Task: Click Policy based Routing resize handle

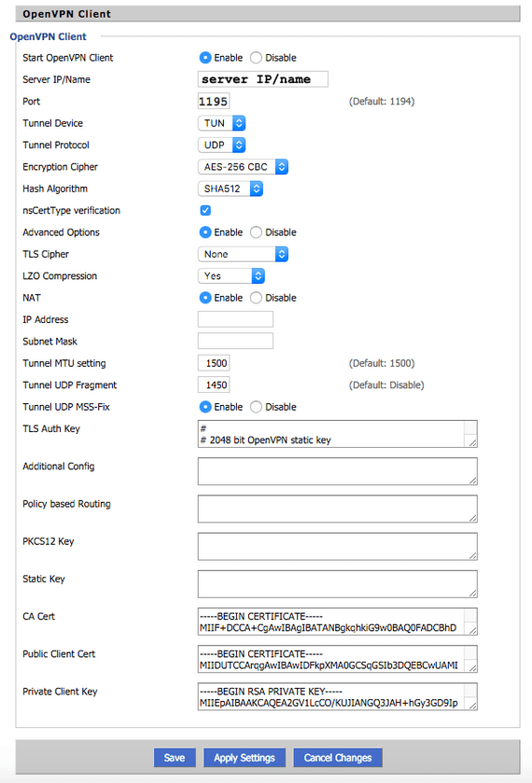Action: [x=472, y=518]
